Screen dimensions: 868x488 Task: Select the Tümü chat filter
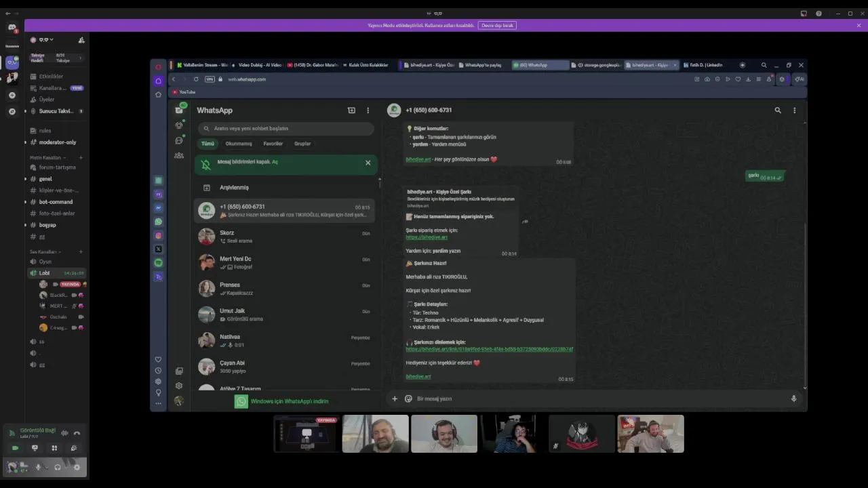(x=208, y=144)
